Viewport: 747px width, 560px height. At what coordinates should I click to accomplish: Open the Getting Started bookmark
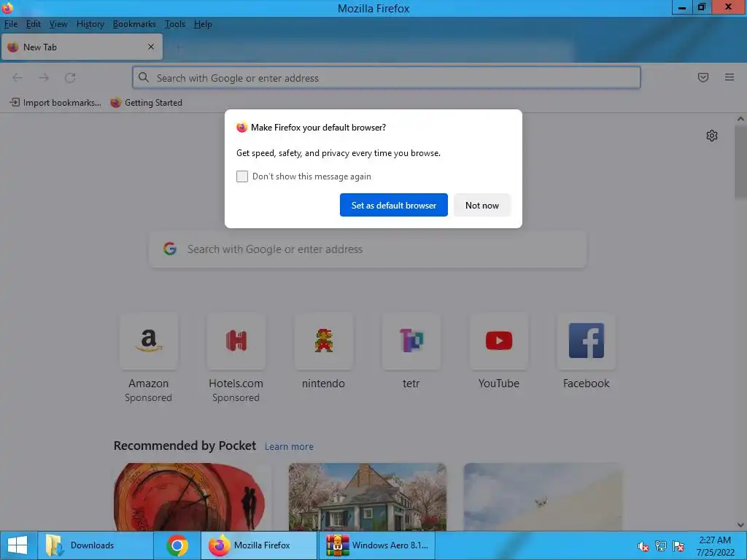(146, 102)
